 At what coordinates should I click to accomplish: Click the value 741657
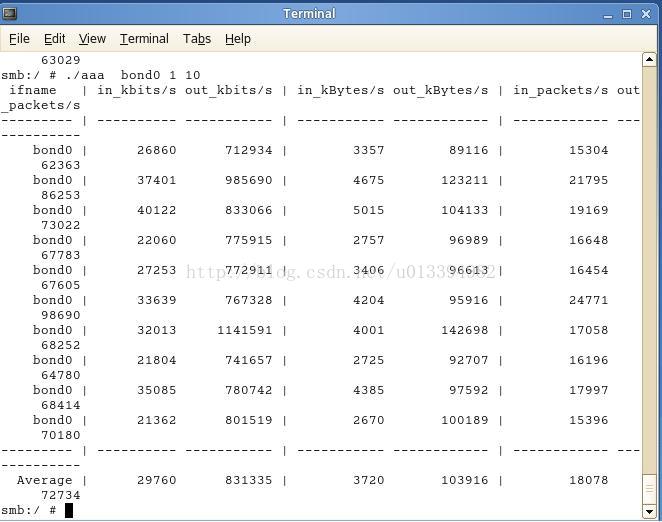tap(248, 360)
